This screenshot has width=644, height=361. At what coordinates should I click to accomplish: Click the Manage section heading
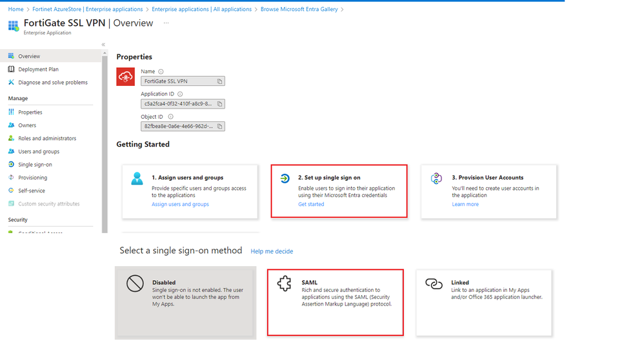[18, 98]
